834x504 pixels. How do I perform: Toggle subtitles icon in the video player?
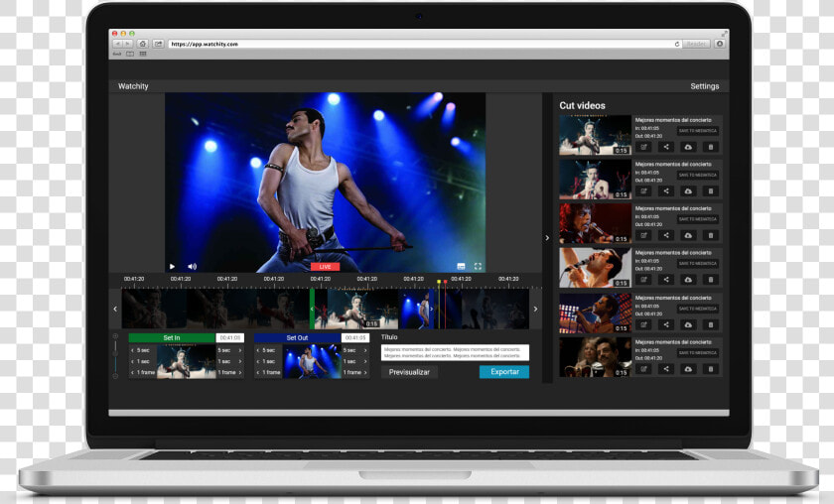coord(461,266)
